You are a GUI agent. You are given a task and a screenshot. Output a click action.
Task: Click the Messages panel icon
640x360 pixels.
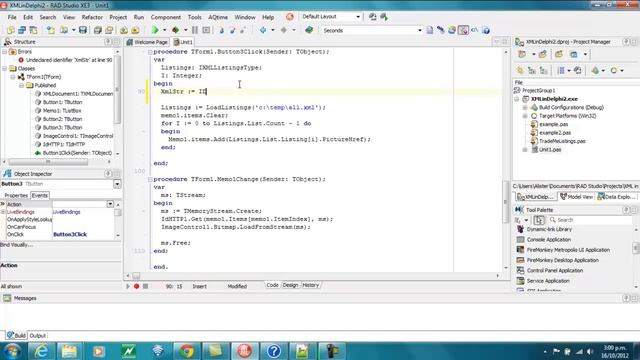point(7,298)
